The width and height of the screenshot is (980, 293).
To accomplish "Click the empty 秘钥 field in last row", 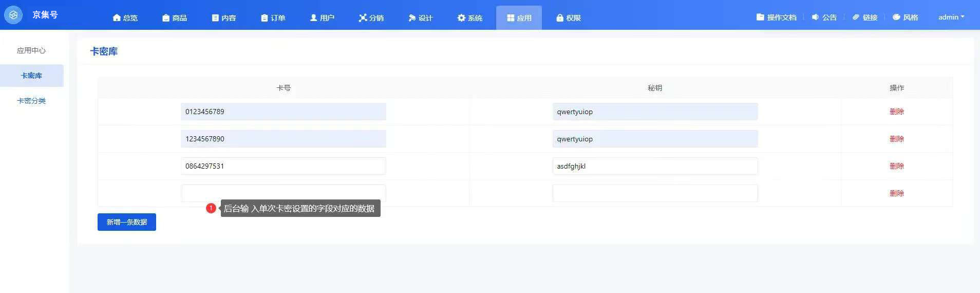I will coord(655,193).
